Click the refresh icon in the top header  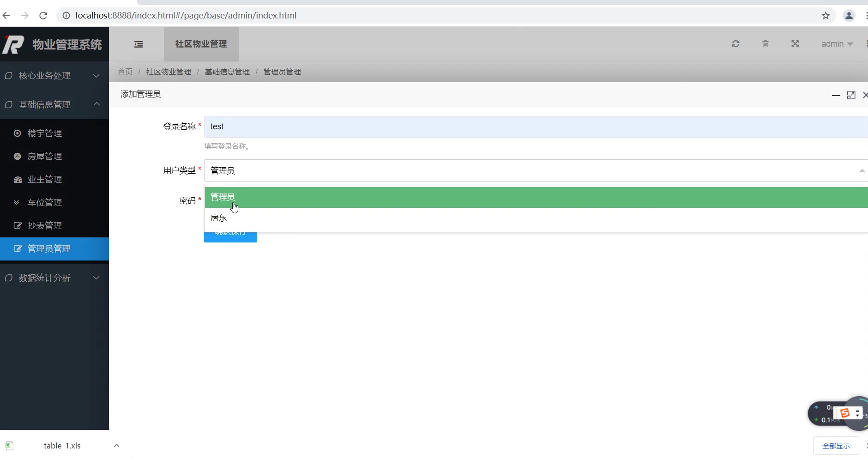click(x=736, y=44)
